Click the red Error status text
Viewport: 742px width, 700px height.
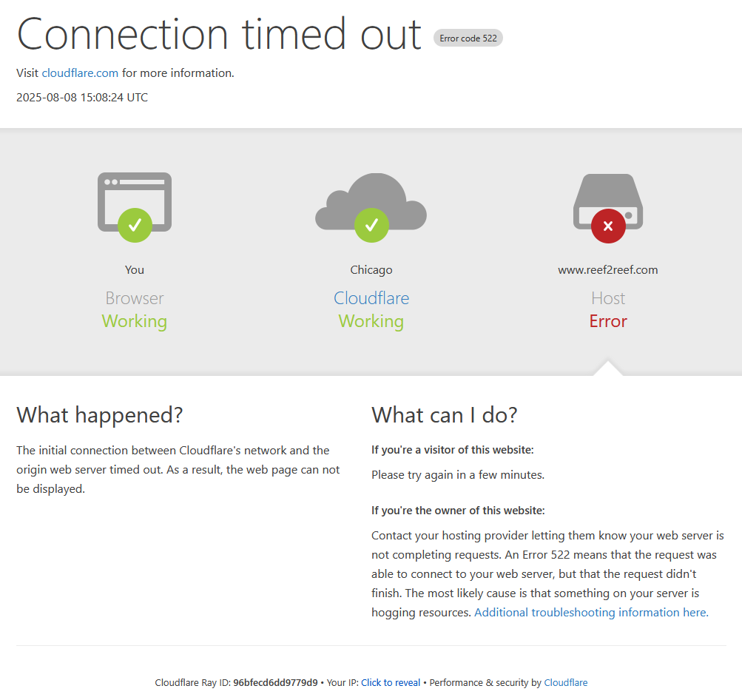coord(608,321)
